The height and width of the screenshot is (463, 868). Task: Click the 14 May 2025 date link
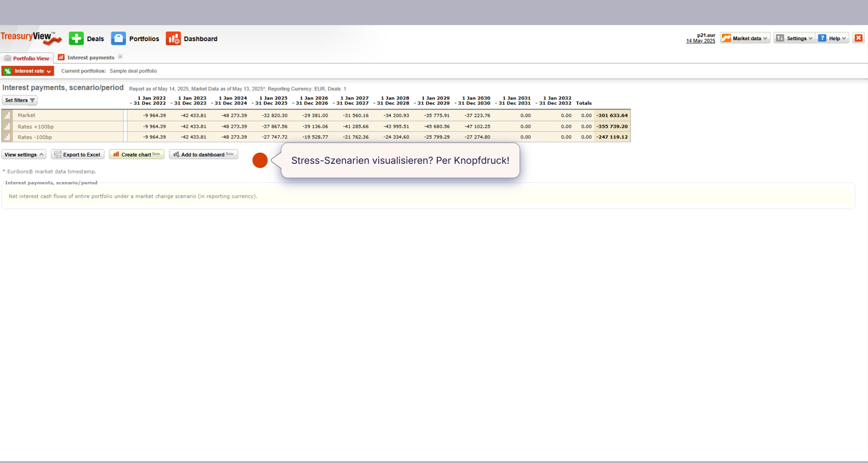[x=700, y=41]
